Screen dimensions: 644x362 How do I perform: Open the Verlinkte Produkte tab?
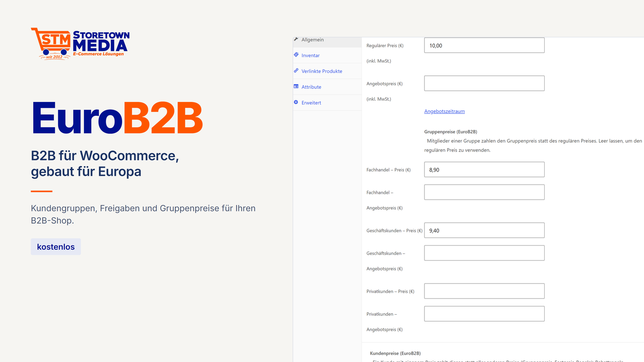(327, 71)
